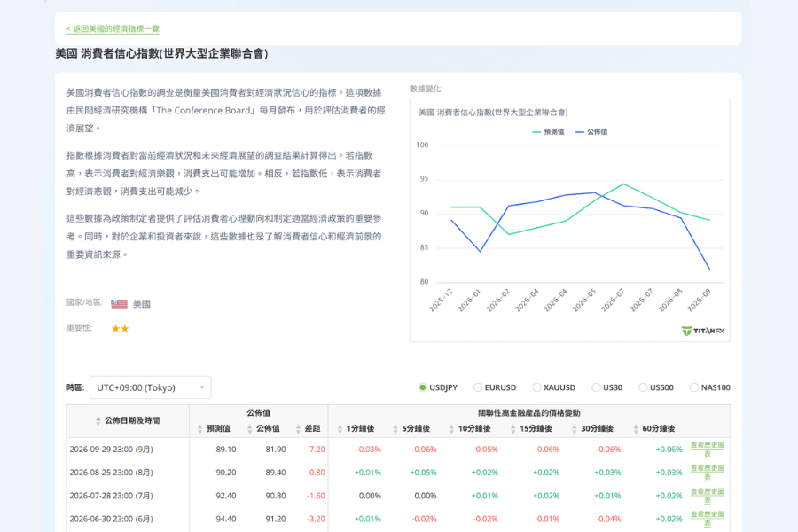
Task: Click the difference value -7.20
Action: click(x=316, y=449)
